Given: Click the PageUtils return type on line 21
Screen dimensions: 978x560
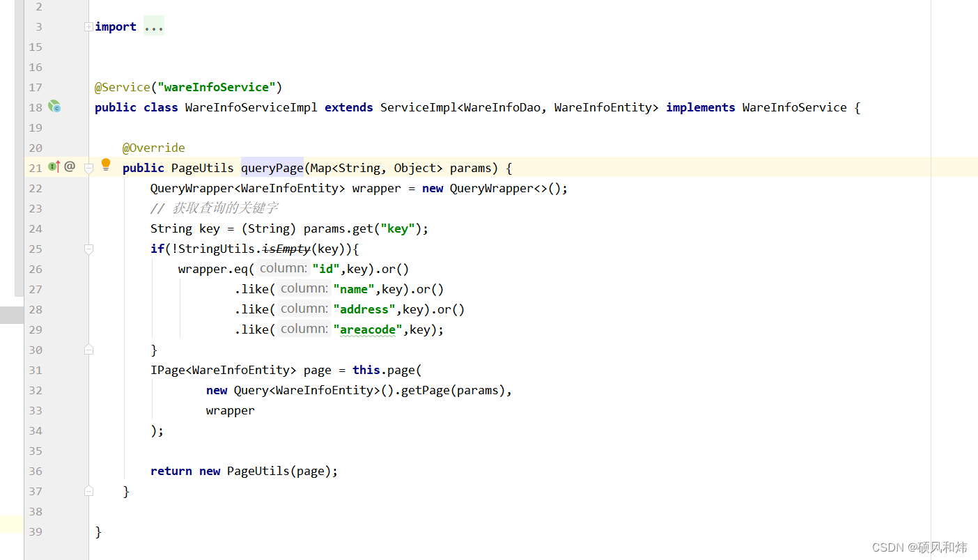Looking at the screenshot, I should (x=203, y=168).
